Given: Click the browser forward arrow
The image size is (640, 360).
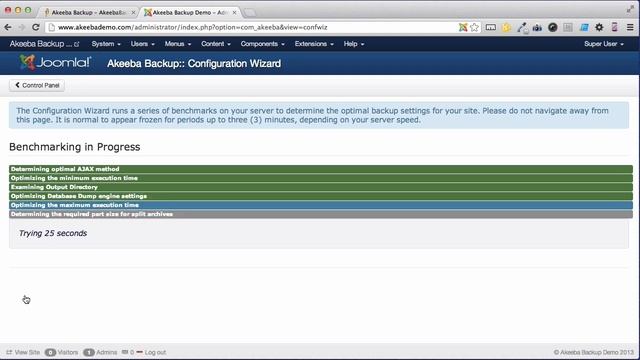Looking at the screenshot, I should [x=22, y=27].
